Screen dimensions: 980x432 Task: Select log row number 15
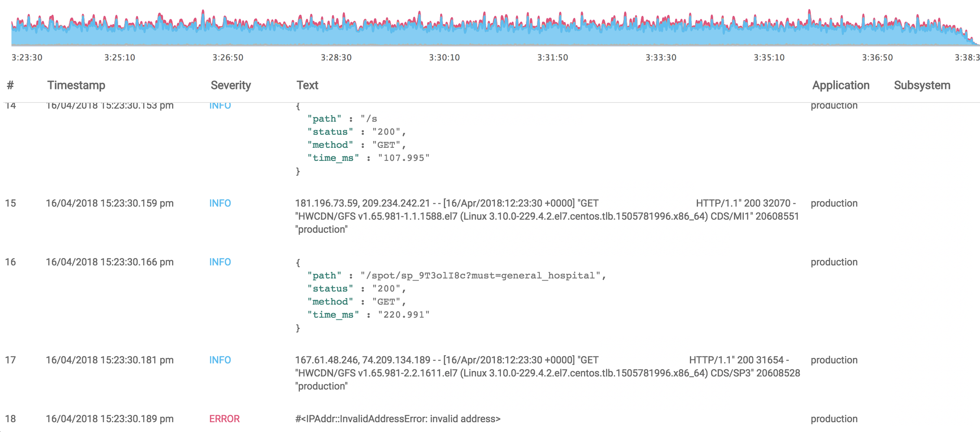(x=11, y=203)
